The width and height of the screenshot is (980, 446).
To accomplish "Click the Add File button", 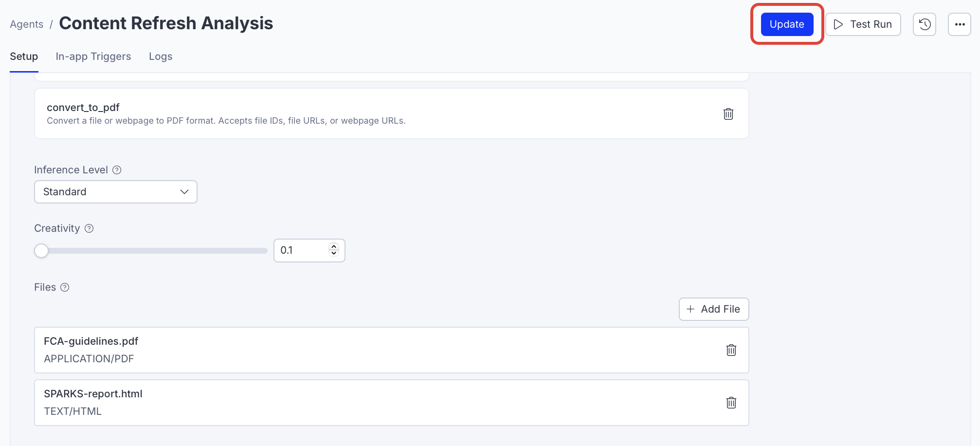I will click(713, 309).
